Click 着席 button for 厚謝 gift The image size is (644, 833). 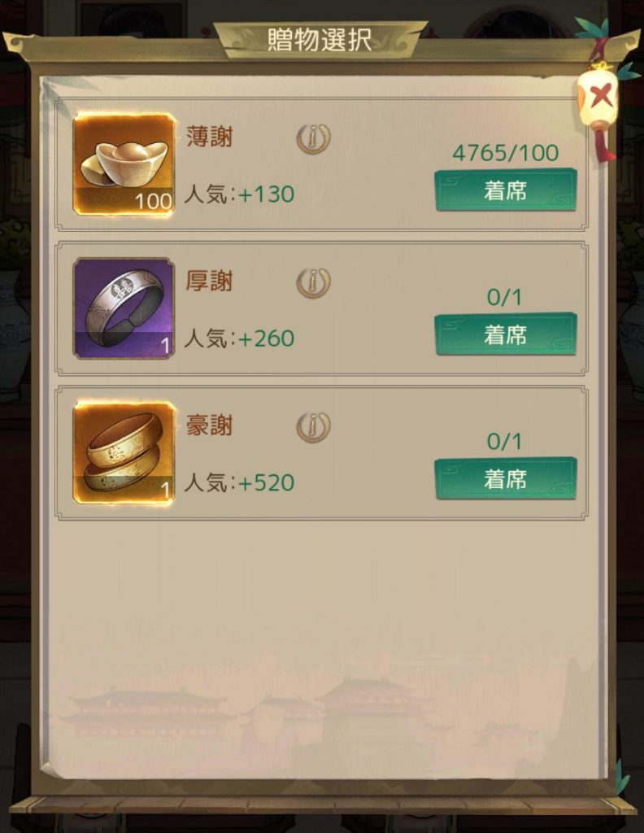(506, 334)
